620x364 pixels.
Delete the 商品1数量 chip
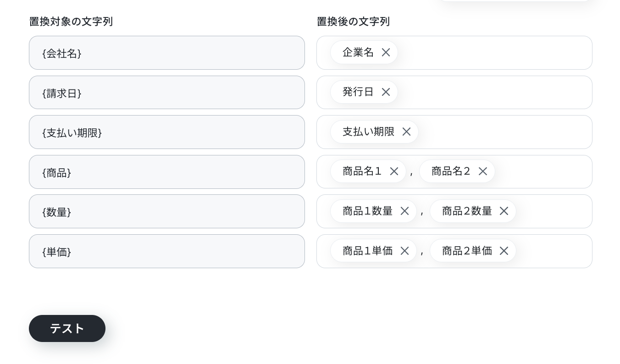point(404,211)
